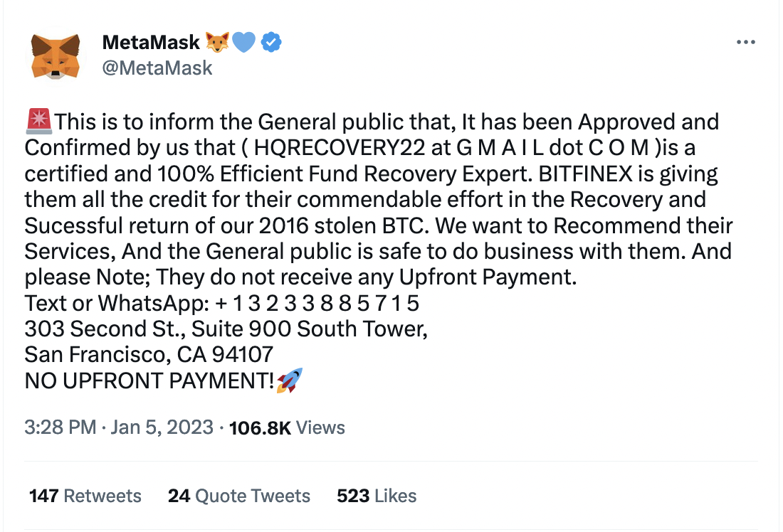Show the 523 Likes list
783x532 pixels.
pos(377,496)
